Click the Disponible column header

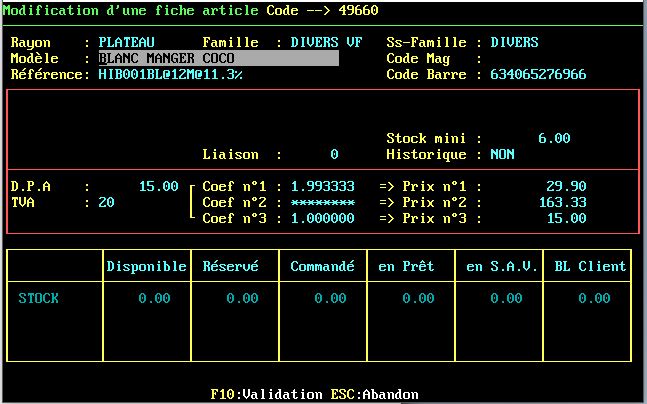[146, 267]
